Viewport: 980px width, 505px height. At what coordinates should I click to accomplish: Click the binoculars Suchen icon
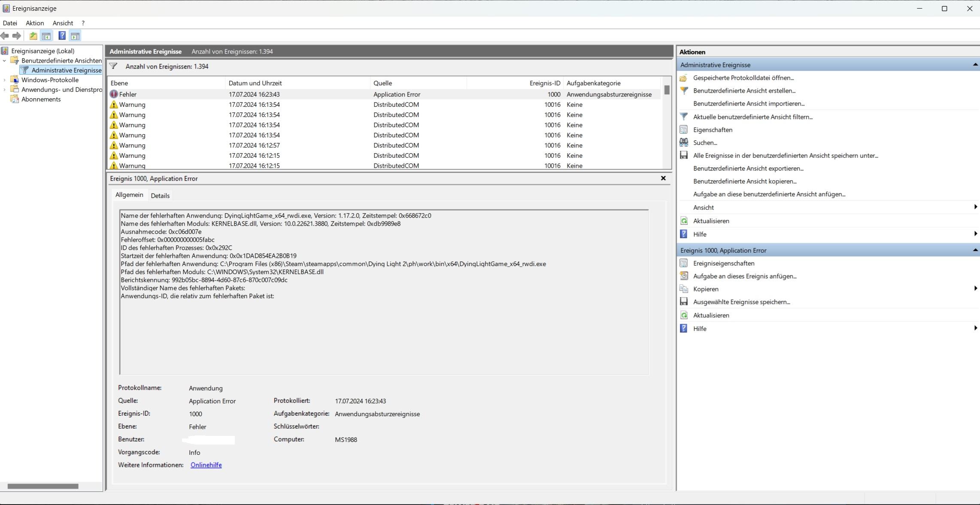[684, 142]
